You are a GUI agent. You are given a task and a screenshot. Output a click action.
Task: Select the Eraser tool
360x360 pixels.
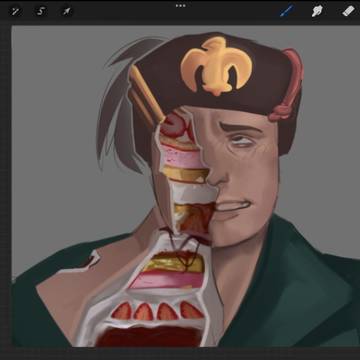(x=348, y=11)
